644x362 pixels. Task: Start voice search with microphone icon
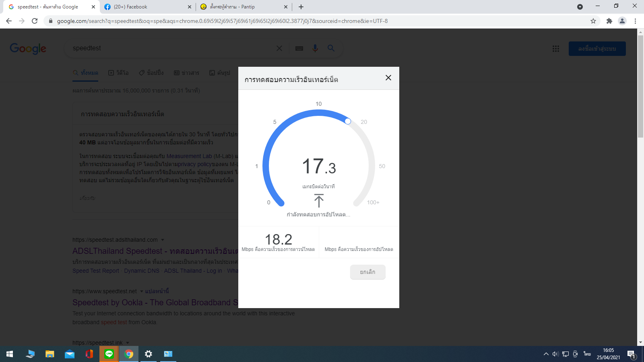click(315, 48)
